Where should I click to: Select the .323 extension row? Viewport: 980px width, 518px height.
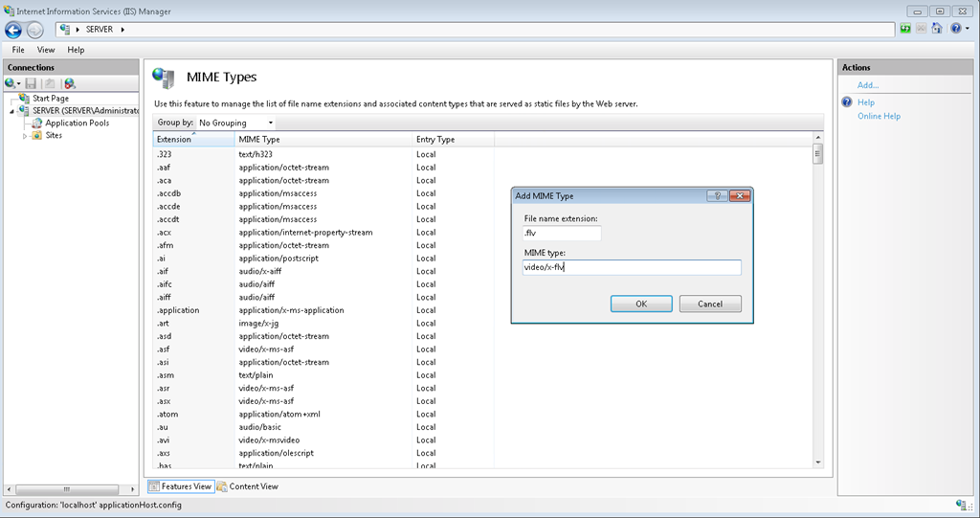click(x=482, y=154)
